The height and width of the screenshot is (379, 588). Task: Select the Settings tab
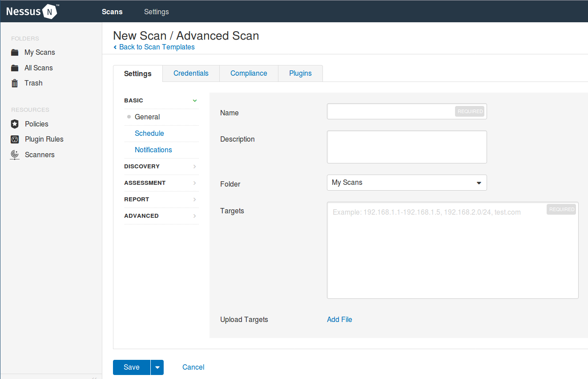pos(138,74)
